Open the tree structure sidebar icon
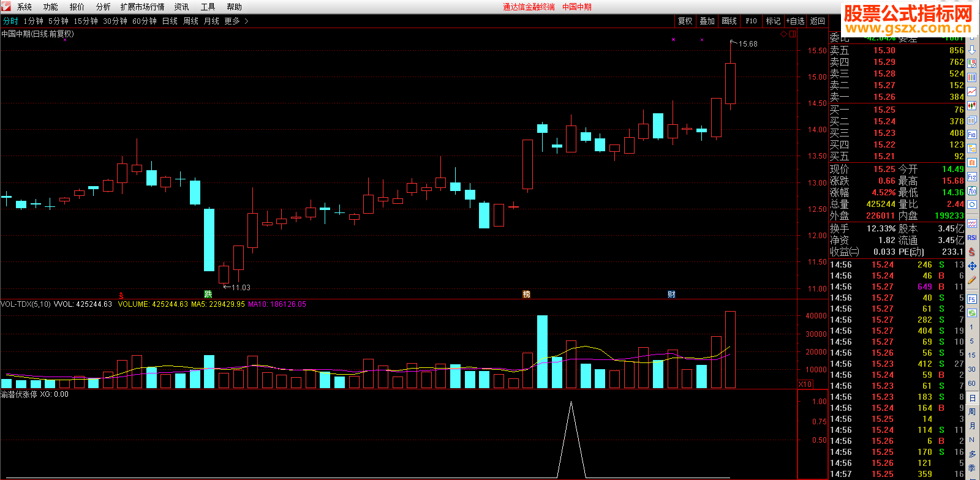Viewport: 980px width, 480px height. [972, 149]
